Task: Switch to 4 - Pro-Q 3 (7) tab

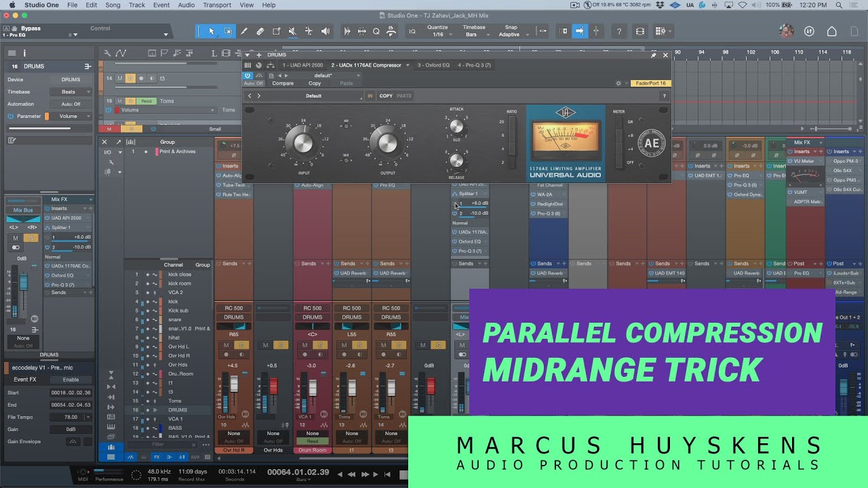Action: 474,65
